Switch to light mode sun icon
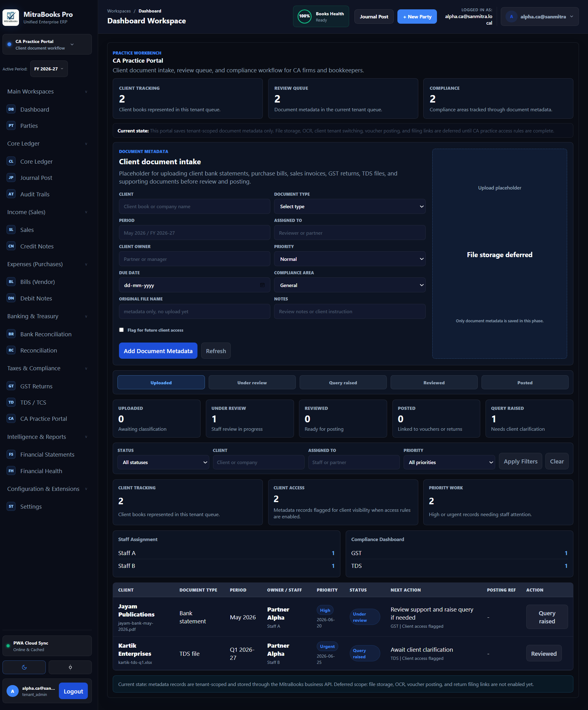This screenshot has height=710, width=588. [x=70, y=667]
